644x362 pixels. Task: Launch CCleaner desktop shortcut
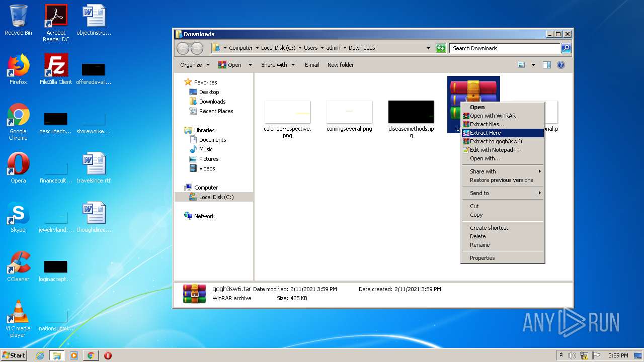click(x=18, y=266)
